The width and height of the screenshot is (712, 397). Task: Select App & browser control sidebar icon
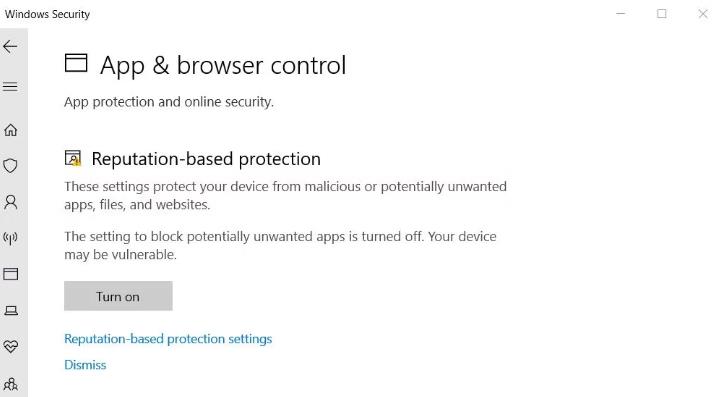(10, 274)
